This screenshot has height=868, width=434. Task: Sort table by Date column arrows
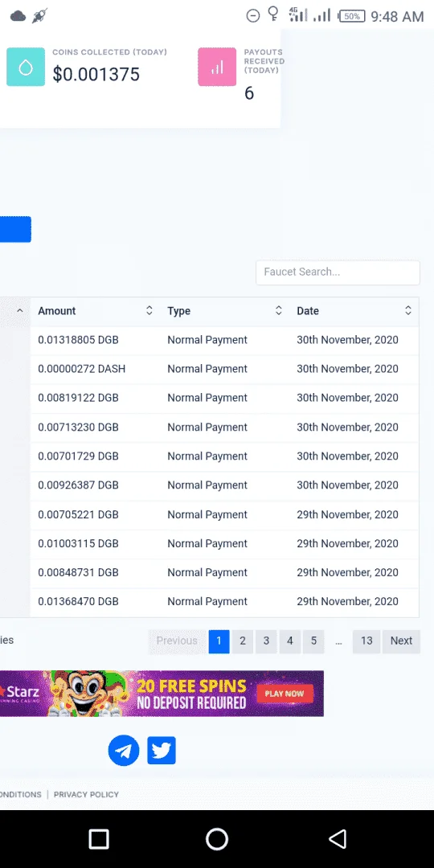coord(408,310)
